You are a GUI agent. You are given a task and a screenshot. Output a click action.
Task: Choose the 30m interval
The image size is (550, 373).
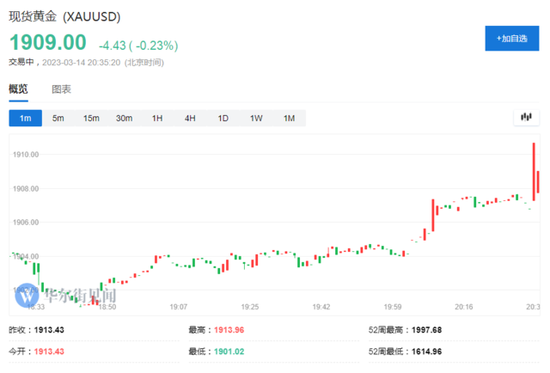[x=124, y=118]
